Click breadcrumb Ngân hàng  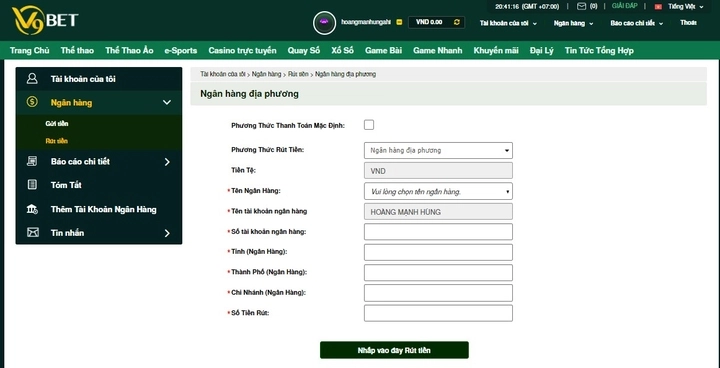[x=266, y=74]
